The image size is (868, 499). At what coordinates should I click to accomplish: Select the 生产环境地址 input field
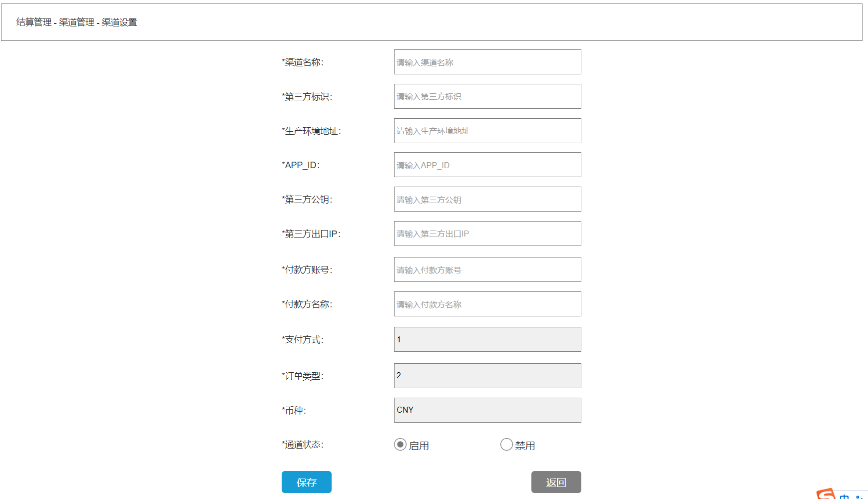point(487,131)
